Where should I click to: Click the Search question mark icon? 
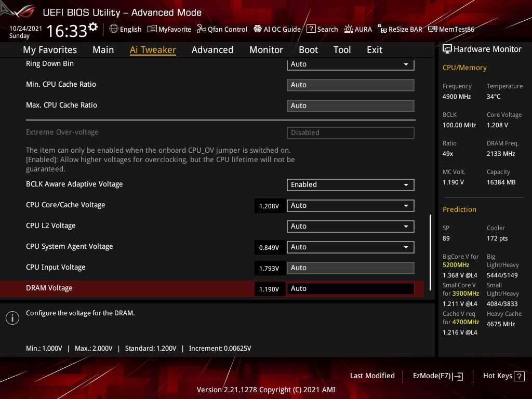(x=311, y=29)
